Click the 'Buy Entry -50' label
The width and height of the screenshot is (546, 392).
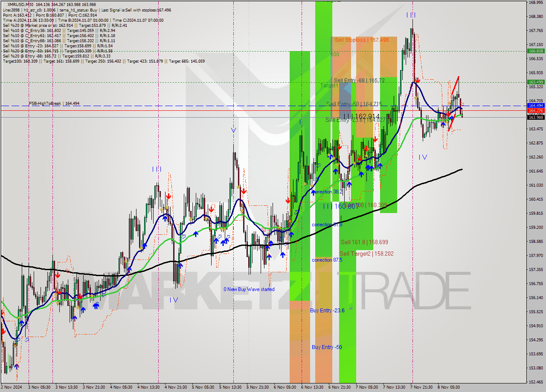click(x=327, y=347)
